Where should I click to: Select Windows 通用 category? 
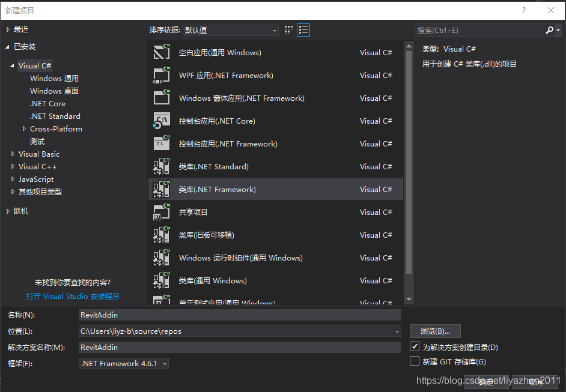54,78
